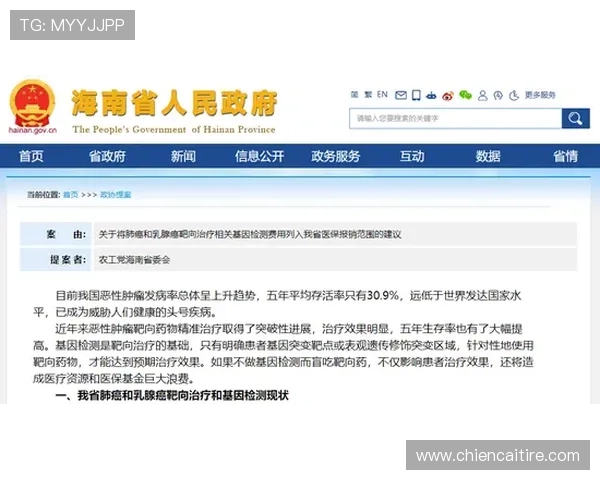Screen dimensions: 600x480
Task: Open the mail envelope icon
Action: point(401,95)
